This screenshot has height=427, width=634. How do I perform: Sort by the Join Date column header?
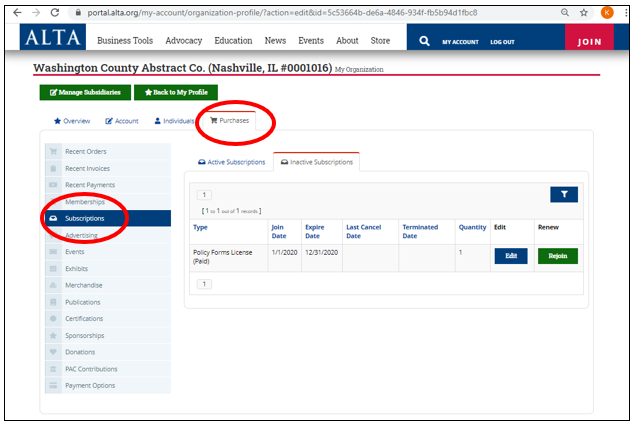[x=279, y=231]
